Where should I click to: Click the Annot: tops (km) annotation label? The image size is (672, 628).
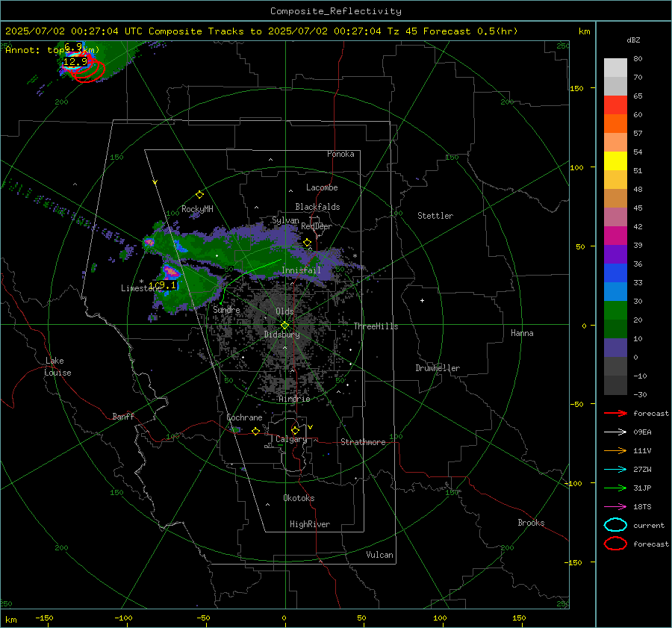pos(52,50)
